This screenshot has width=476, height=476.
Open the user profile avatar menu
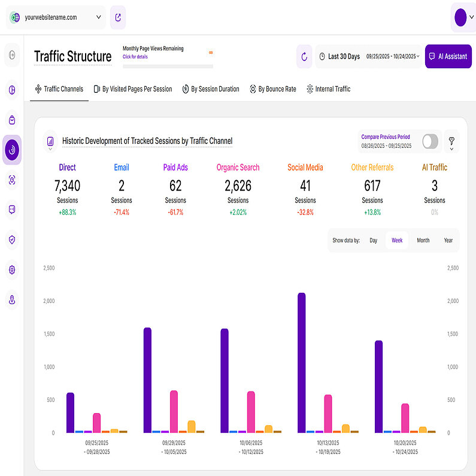coord(460,17)
